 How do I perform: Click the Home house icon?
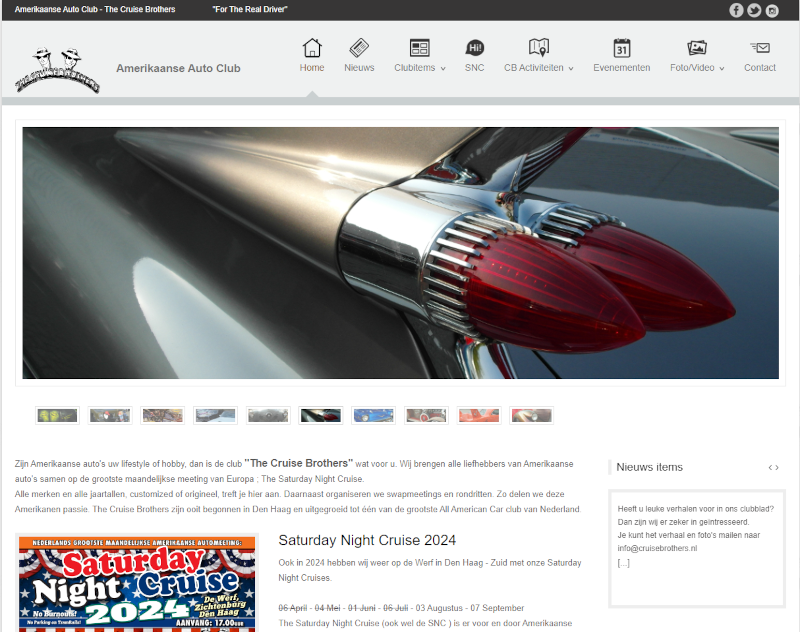tap(312, 48)
